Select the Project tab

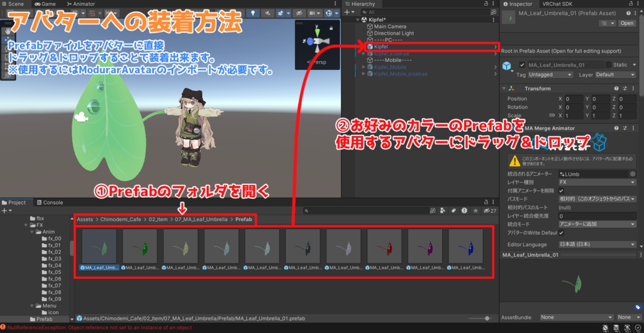pos(14,202)
